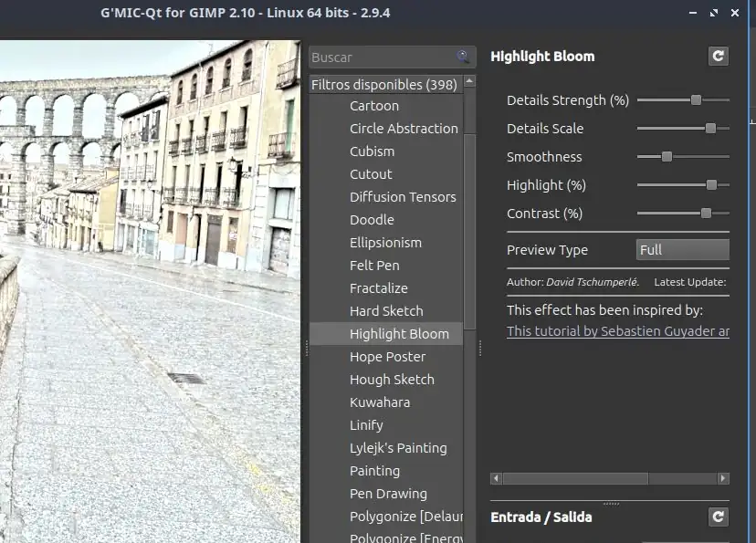Image resolution: width=756 pixels, height=543 pixels.
Task: Pick the Felt Pen filter
Action: [x=374, y=266]
